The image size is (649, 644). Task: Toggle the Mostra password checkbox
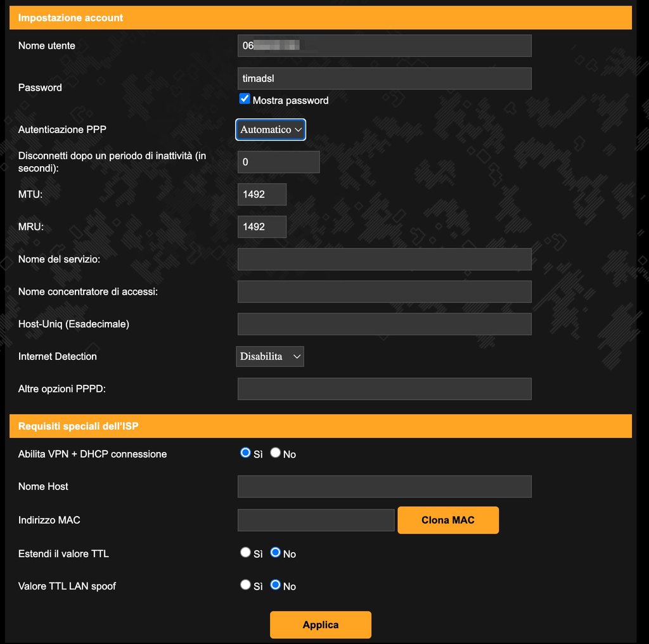point(245,100)
